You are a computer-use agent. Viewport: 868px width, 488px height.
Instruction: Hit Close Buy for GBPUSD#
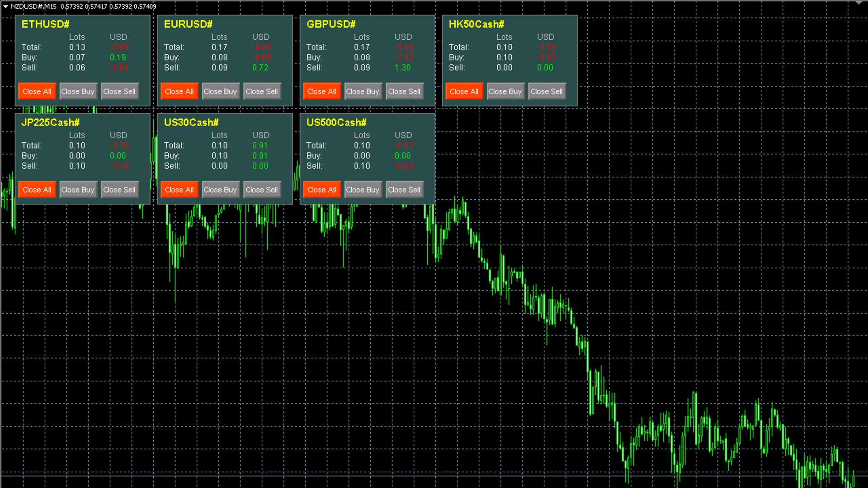coord(363,91)
